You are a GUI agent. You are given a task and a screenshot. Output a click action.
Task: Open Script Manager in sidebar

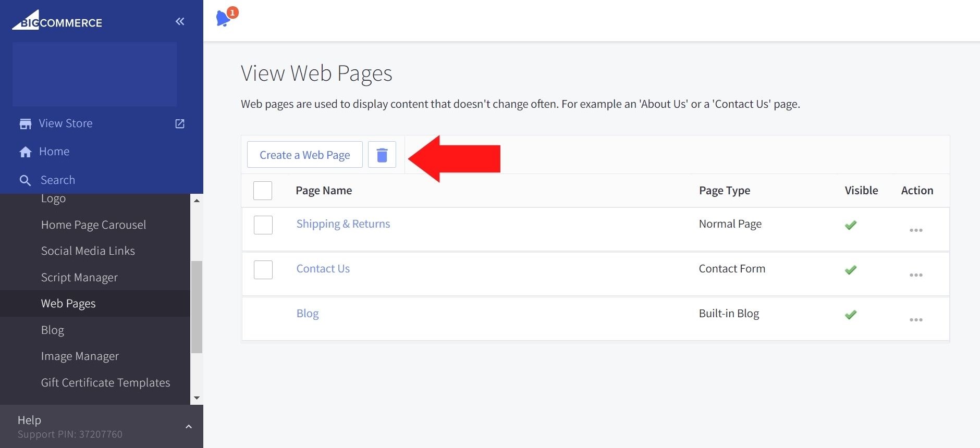tap(79, 278)
